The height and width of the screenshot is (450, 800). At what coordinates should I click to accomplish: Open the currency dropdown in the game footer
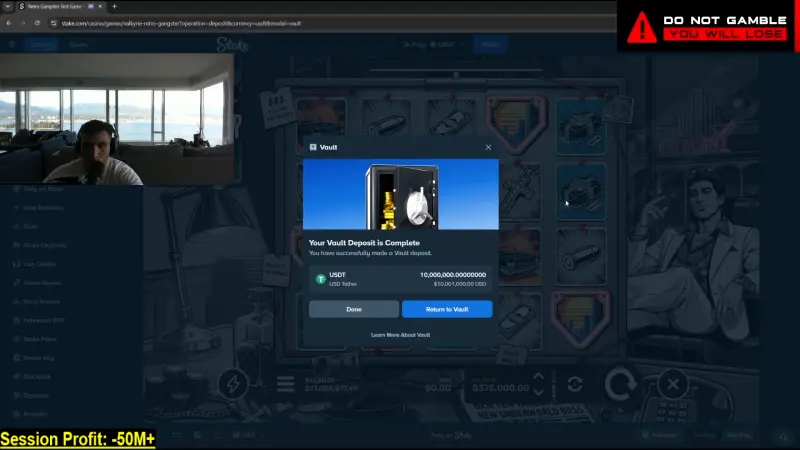[248, 435]
